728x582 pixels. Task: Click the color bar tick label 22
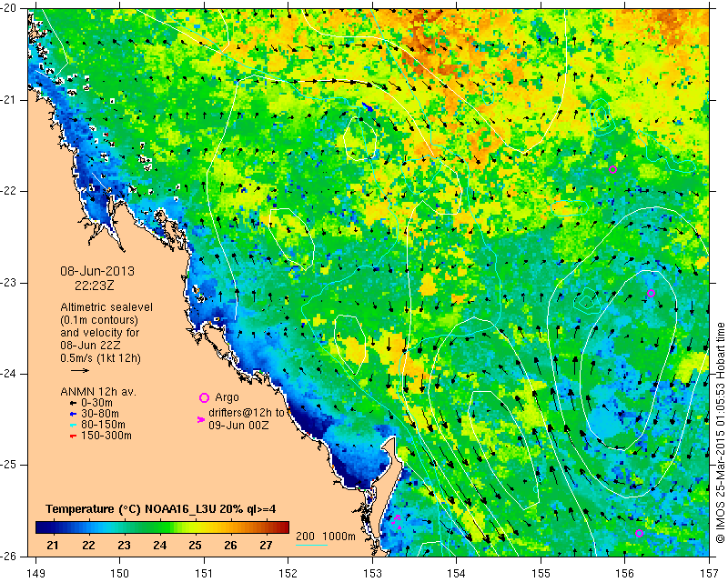(88, 546)
